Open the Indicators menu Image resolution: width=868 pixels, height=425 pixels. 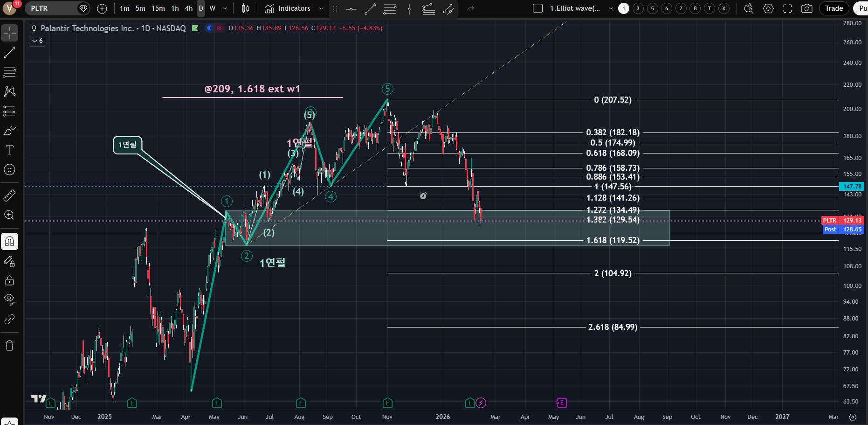pyautogui.click(x=288, y=8)
